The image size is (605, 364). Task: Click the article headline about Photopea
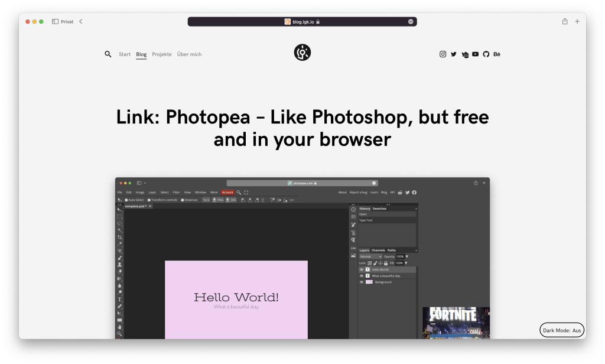point(302,128)
